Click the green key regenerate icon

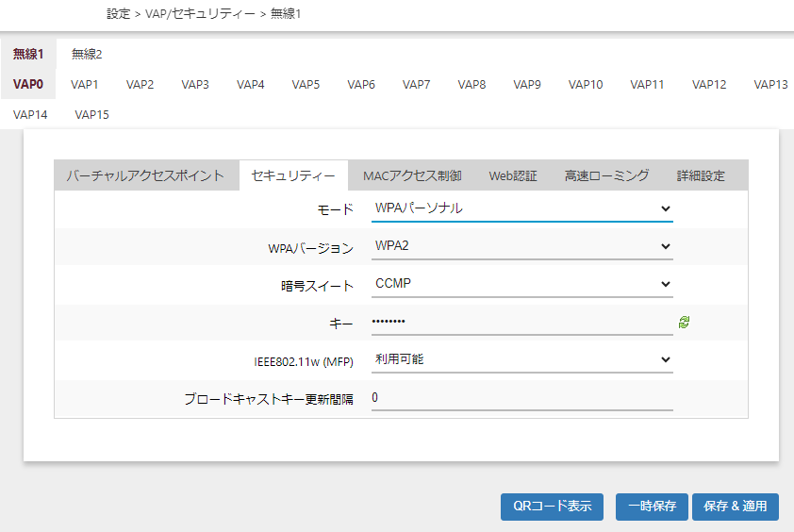click(x=684, y=323)
